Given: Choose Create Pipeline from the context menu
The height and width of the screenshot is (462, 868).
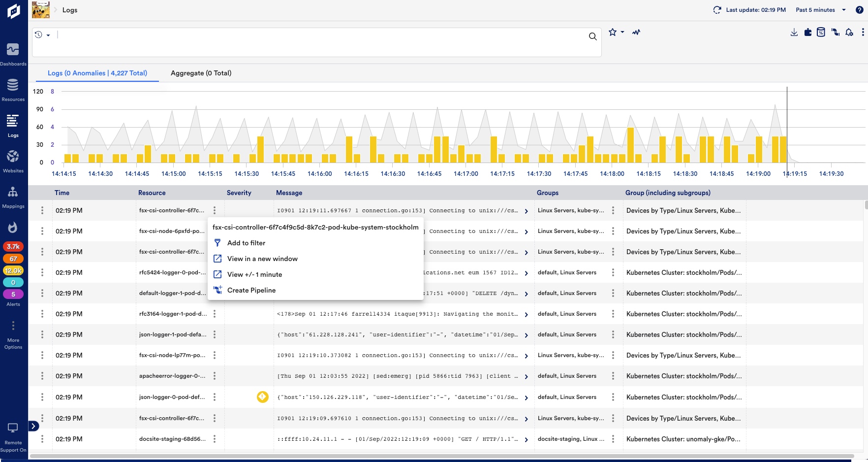Looking at the screenshot, I should click(251, 290).
